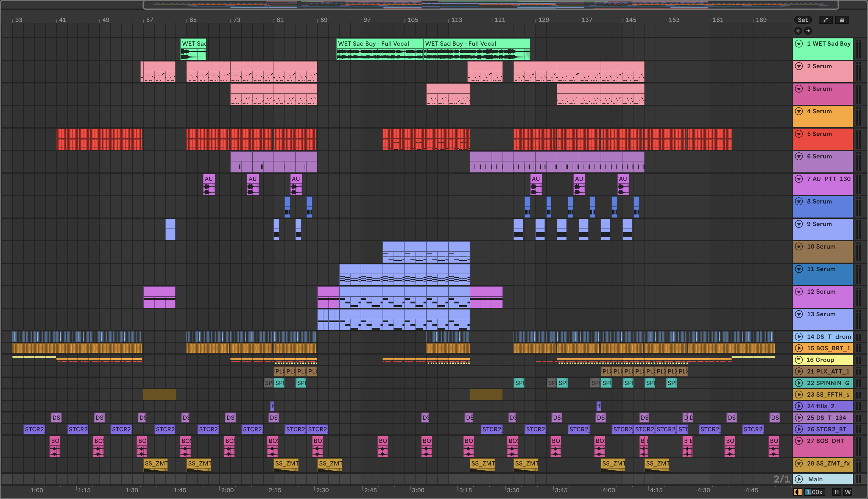Viewport: 868px width, 499px height.
Task: Select the 27 BOS_DHT_ track header
Action: (827, 441)
